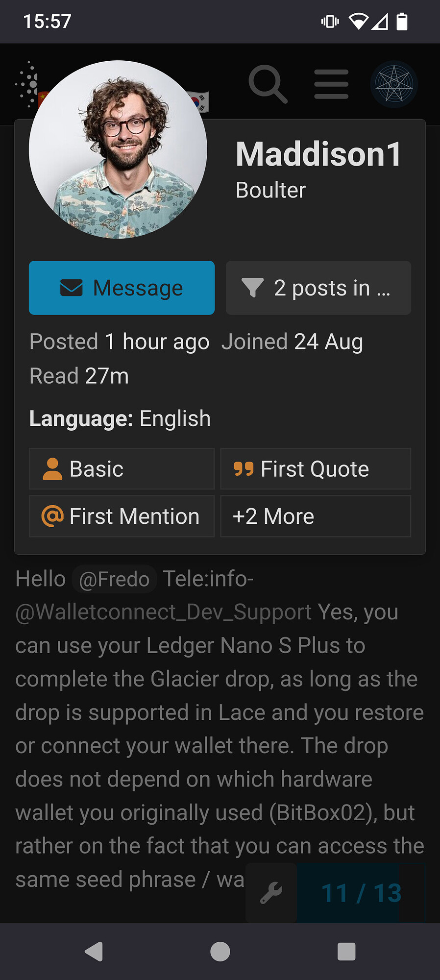This screenshot has height=980, width=440.
Task: Tap the quote marks icon on First Quote badge
Action: [x=244, y=468]
